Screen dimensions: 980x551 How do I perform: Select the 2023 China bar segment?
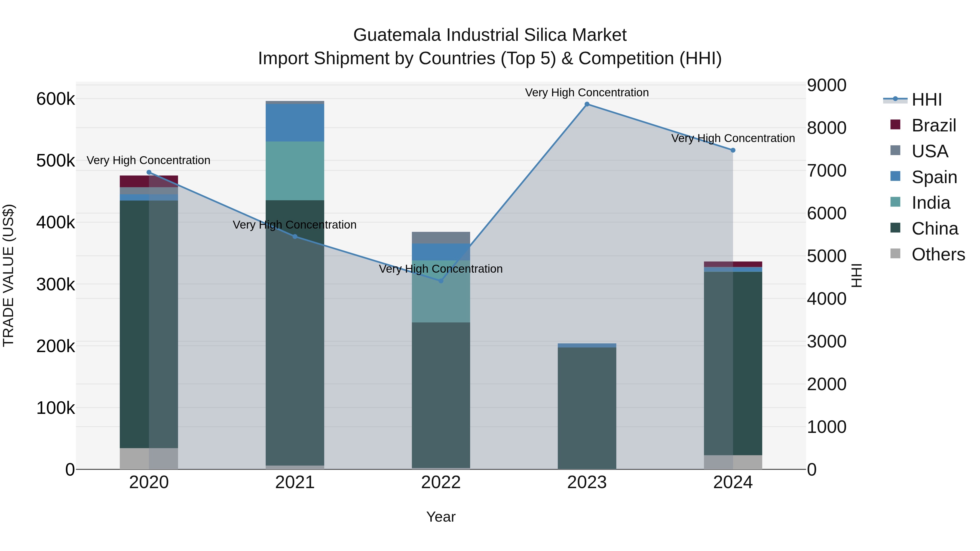tap(587, 408)
